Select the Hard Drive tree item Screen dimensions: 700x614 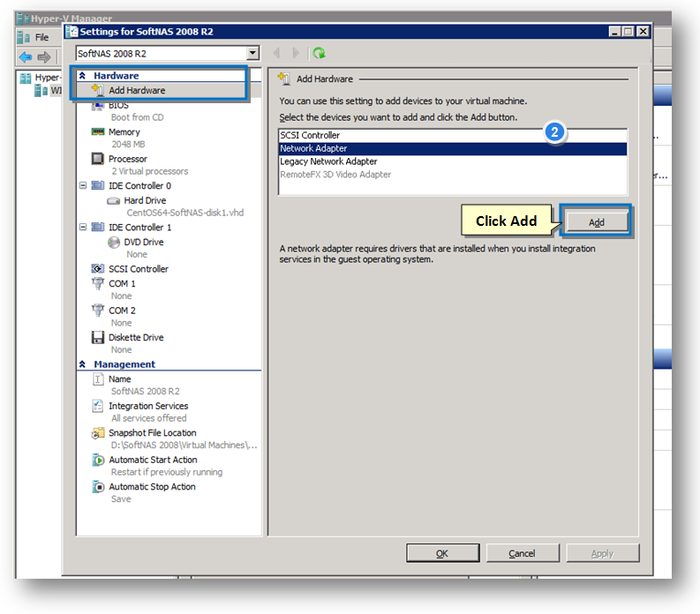[145, 200]
